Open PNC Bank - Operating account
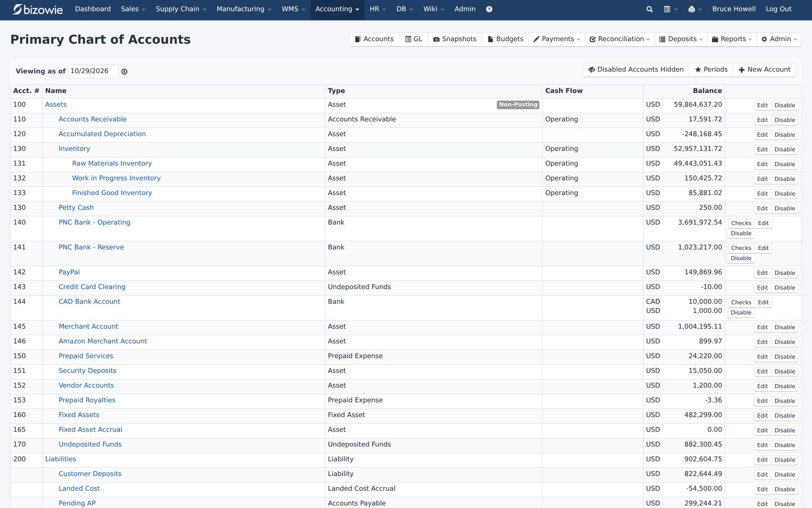Viewport: 812px width, 508px height. (94, 223)
